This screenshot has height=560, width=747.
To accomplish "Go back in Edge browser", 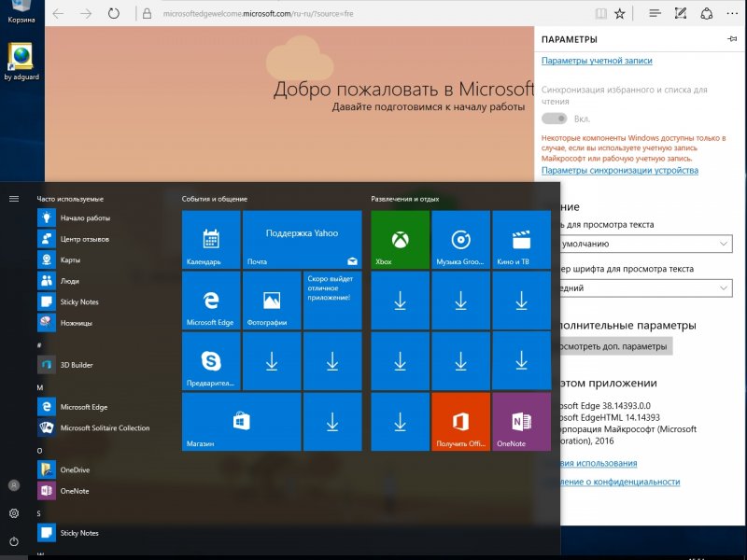I will click(x=58, y=13).
